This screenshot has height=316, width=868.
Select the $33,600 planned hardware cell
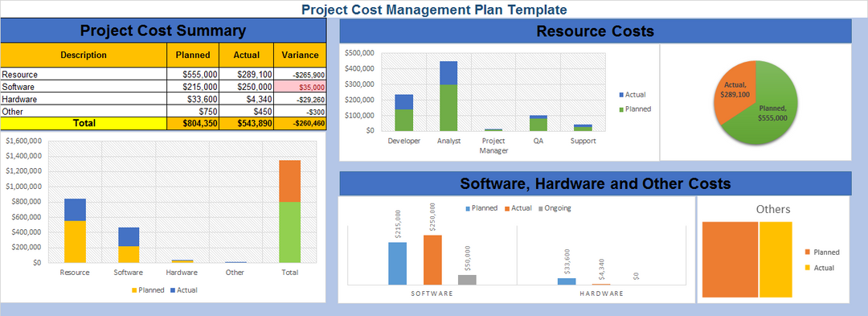(x=193, y=99)
